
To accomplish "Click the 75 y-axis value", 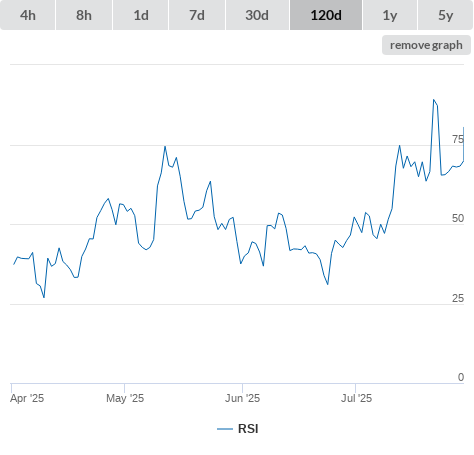I will tap(458, 139).
